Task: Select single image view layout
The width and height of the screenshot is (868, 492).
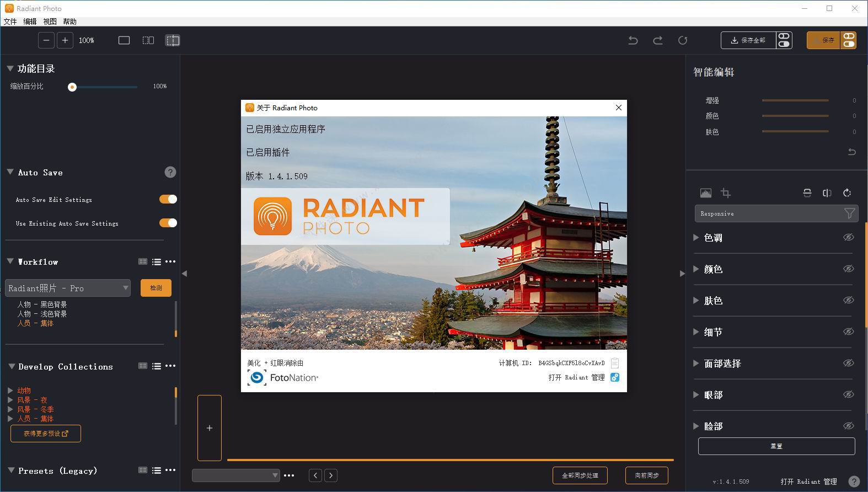Action: pyautogui.click(x=124, y=40)
